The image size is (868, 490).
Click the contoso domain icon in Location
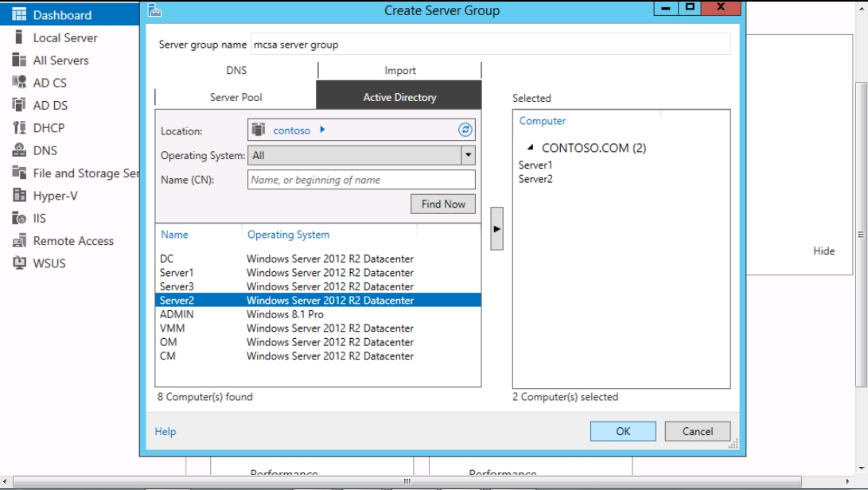pyautogui.click(x=259, y=130)
